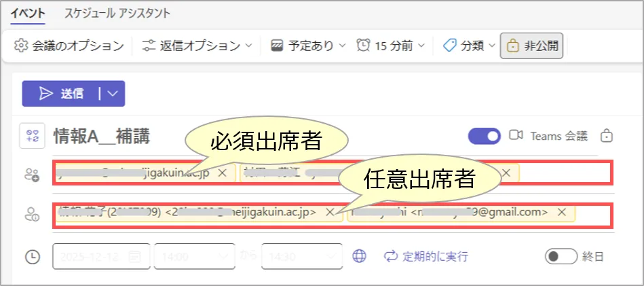Click the required attendees add-person icon
Image resolution: width=644 pixels, height=286 pixels.
pos(31,175)
